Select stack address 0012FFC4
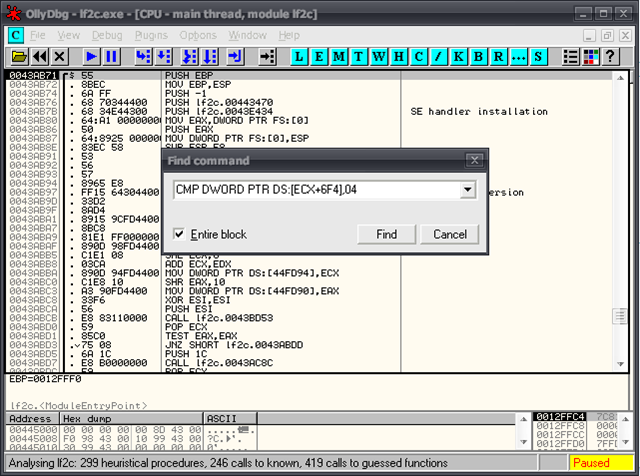Viewport: 640px width, 476px height. (x=559, y=416)
